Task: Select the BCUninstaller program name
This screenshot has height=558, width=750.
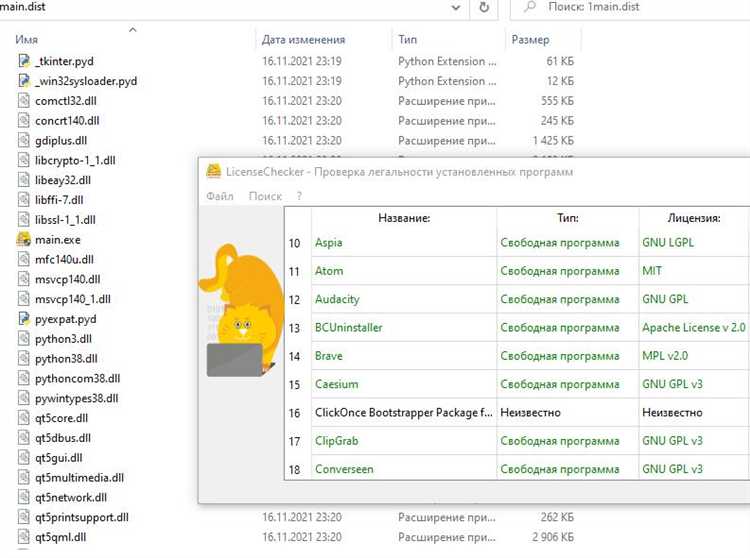Action: pyautogui.click(x=349, y=328)
